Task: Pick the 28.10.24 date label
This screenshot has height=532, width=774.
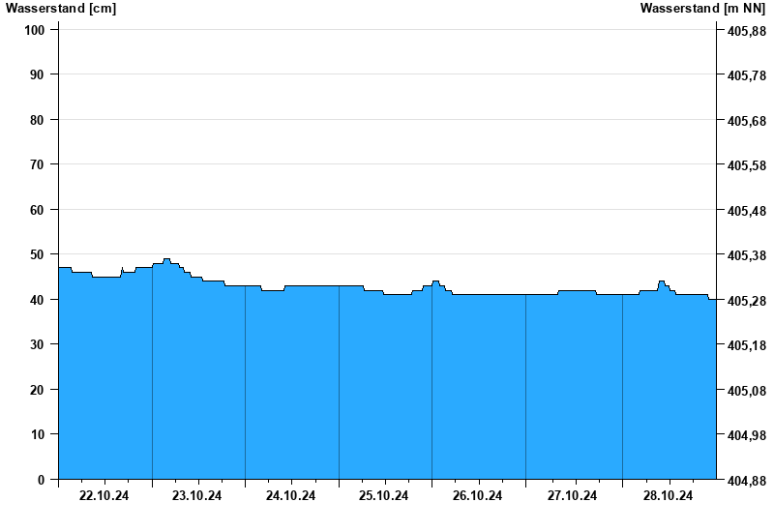Action: [x=668, y=496]
